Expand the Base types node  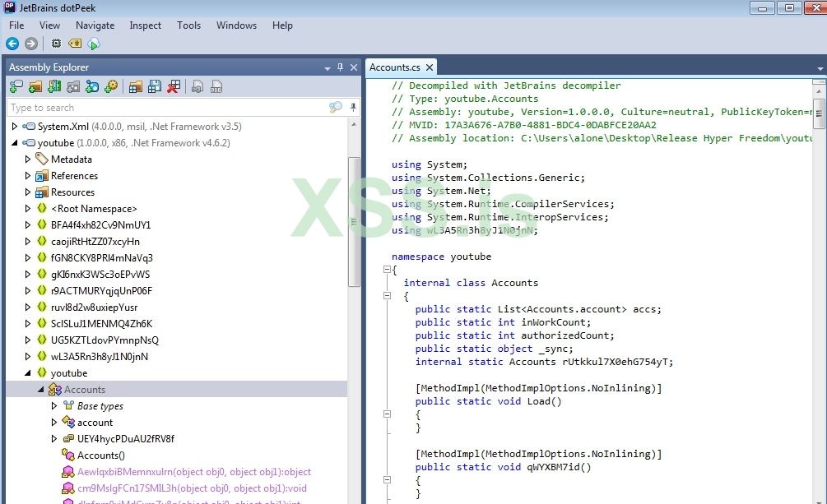[53, 406]
